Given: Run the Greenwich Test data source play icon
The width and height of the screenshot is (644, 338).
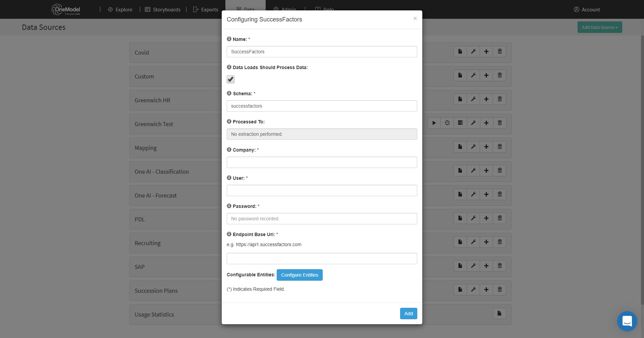Looking at the screenshot, I should 434,123.
